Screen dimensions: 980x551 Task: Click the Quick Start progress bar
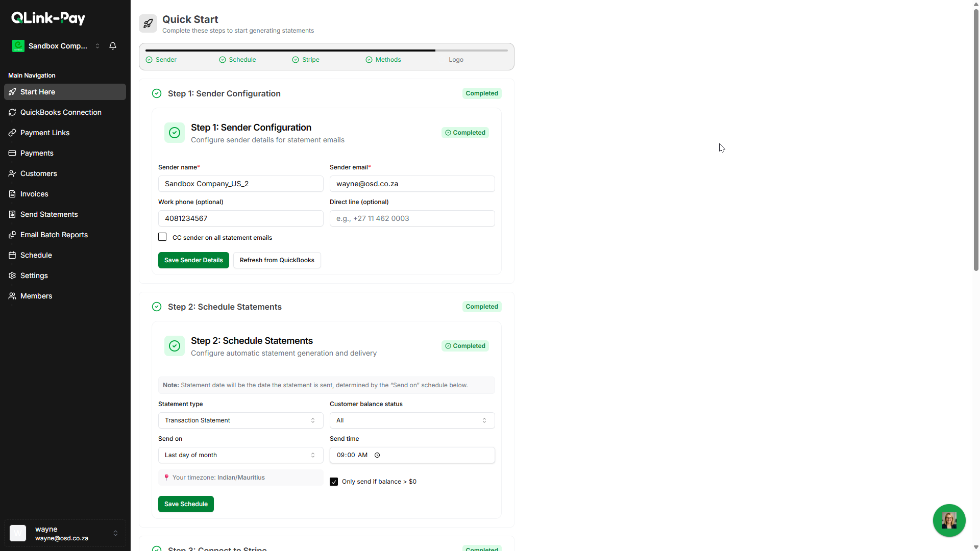coord(327,51)
